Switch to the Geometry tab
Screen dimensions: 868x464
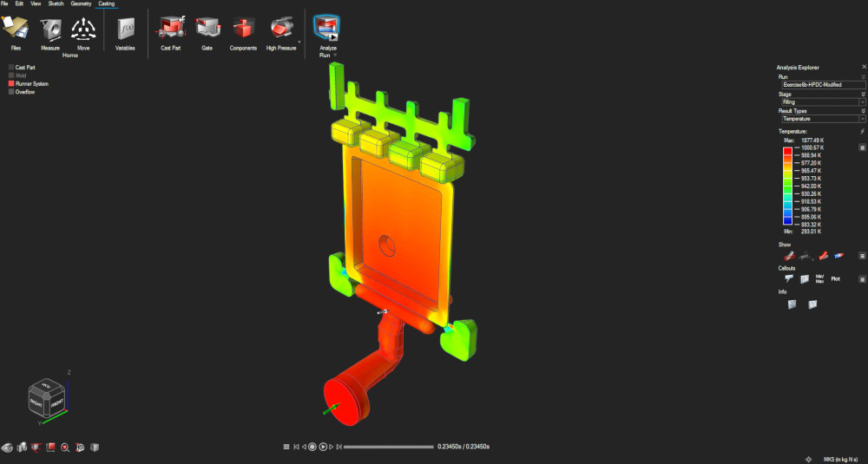pyautogui.click(x=81, y=3)
